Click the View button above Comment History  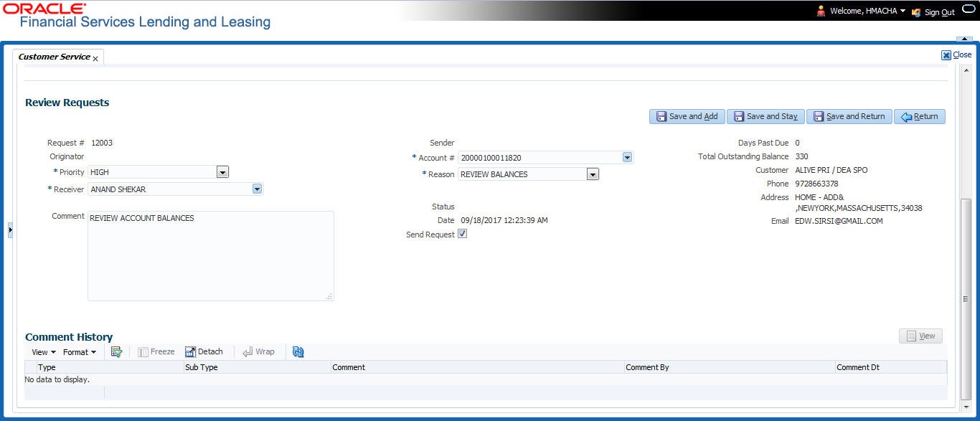click(920, 336)
